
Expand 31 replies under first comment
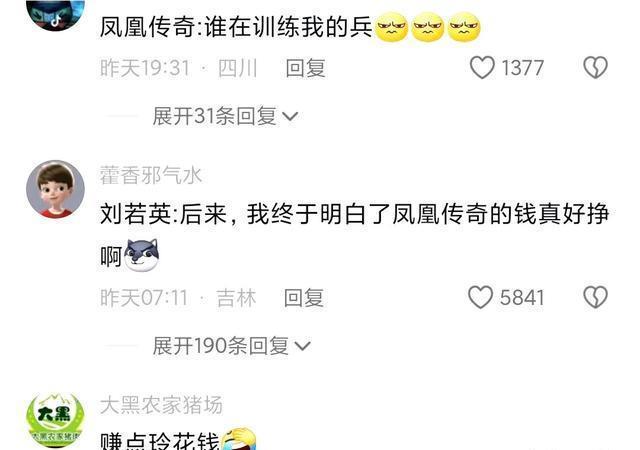(x=225, y=116)
